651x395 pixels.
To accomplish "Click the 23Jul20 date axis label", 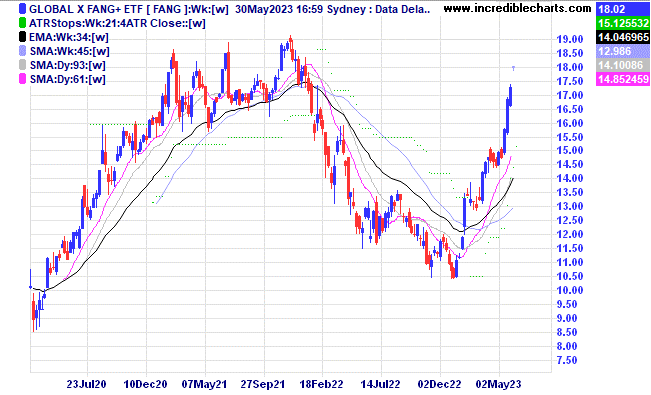I will 86,384.
